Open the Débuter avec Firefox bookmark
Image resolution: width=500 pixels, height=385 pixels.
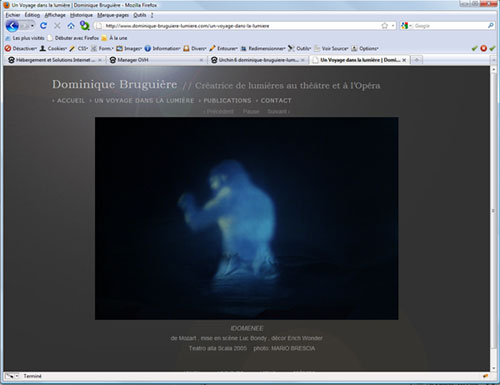click(73, 38)
